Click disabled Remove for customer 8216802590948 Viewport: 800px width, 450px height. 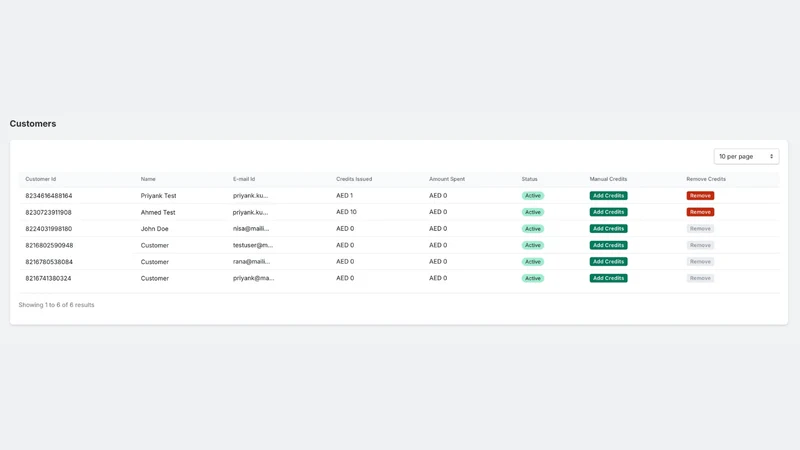click(700, 245)
